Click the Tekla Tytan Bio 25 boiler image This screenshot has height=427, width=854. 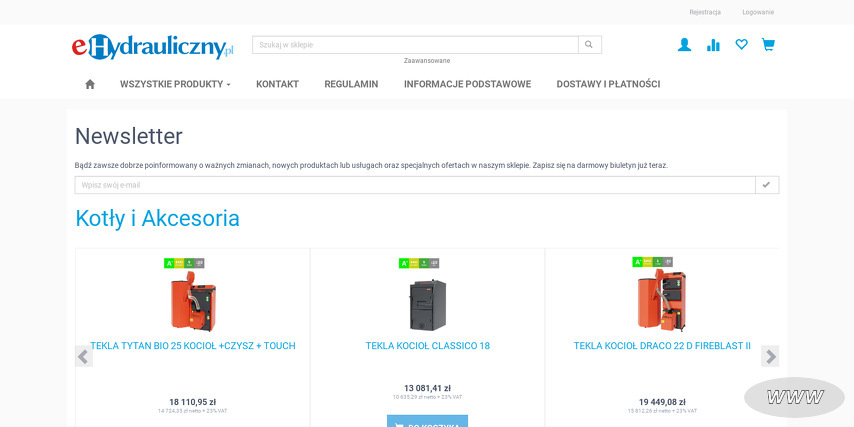coord(193,301)
